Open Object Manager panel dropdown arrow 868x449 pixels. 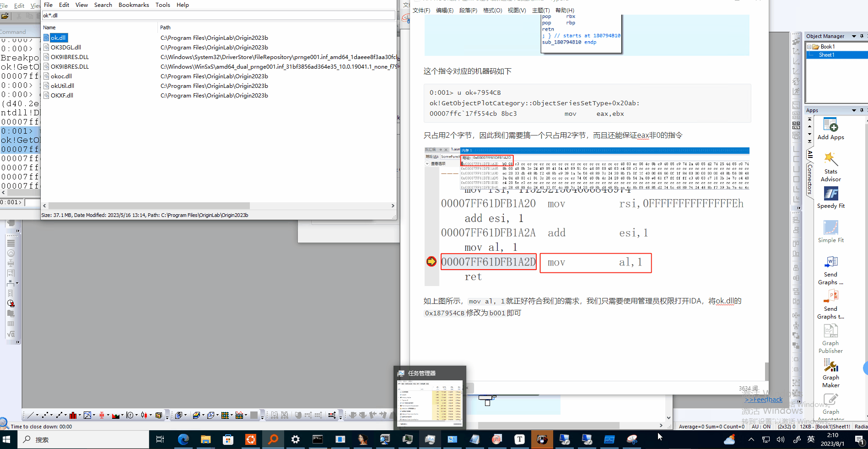(854, 36)
